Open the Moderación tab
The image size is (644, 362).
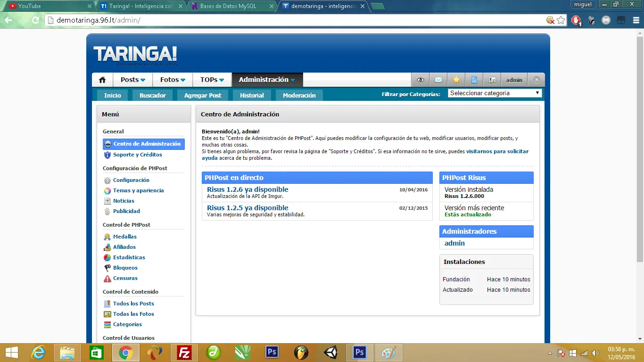(299, 95)
